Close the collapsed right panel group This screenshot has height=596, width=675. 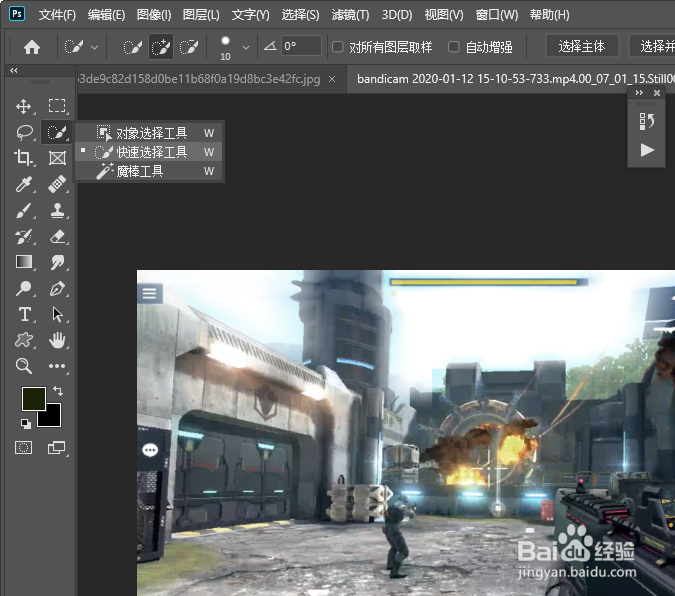point(657,93)
